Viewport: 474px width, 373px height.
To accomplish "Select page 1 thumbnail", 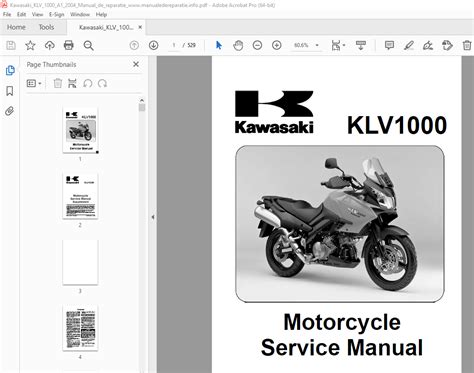I will point(80,130).
